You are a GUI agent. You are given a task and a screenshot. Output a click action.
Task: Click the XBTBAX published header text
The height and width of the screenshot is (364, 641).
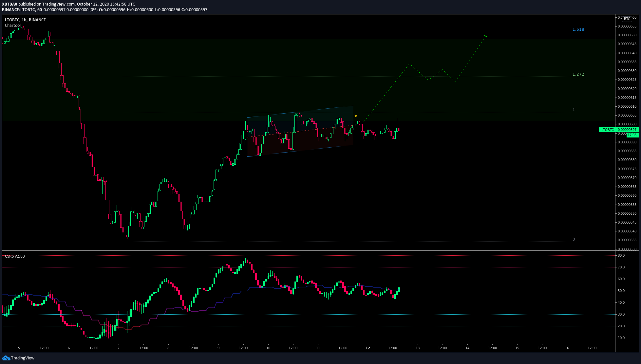pyautogui.click(x=68, y=4)
